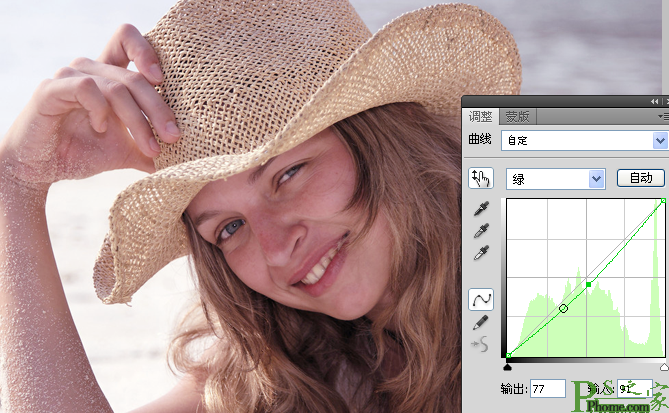Image resolution: width=669 pixels, height=413 pixels.
Task: Activate the pencil draw curve tool
Action: 481,323
